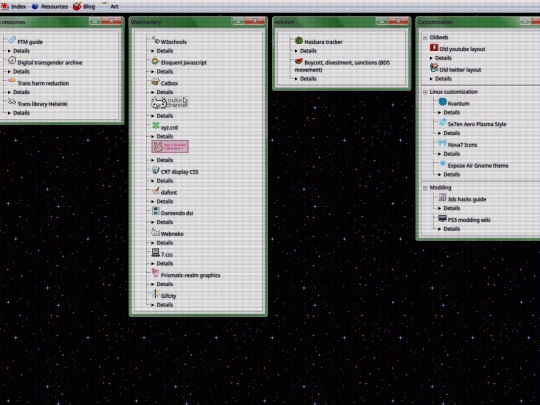The width and height of the screenshot is (540, 405).
Task: Expand Details under W3schools
Action: click(x=162, y=51)
